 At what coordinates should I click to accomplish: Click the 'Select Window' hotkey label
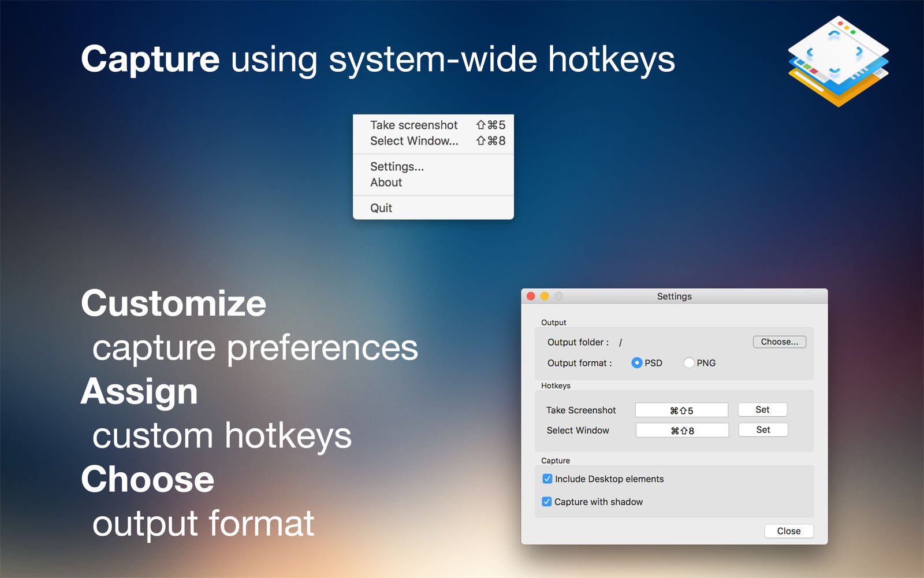(577, 430)
